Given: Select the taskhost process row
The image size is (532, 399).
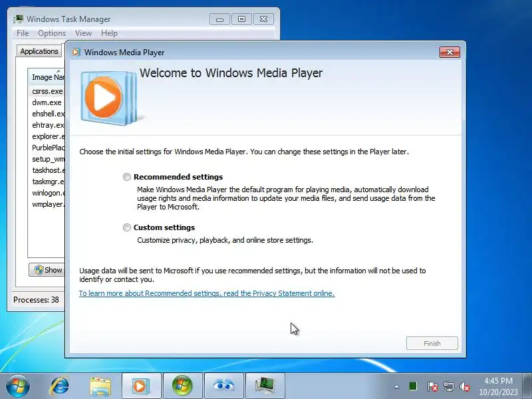Looking at the screenshot, I should tap(47, 170).
